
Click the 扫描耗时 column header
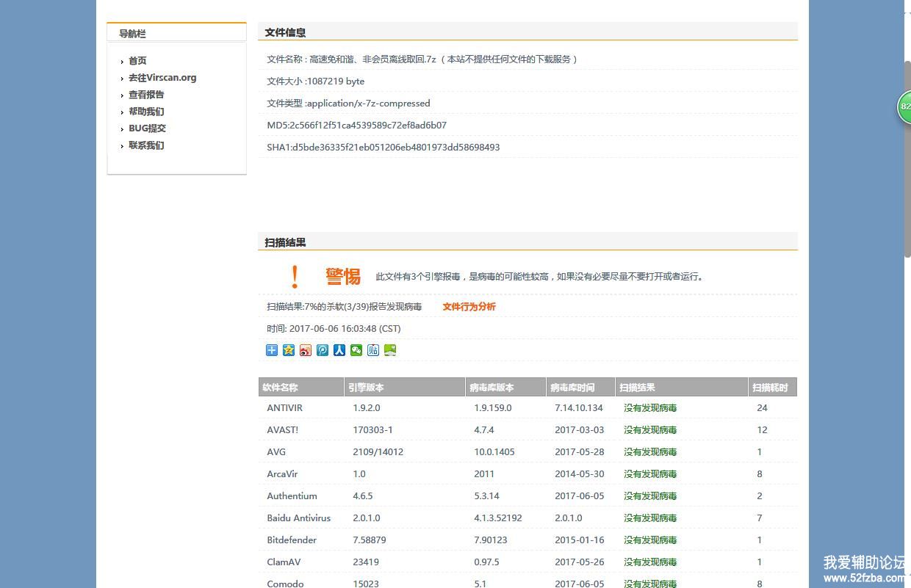click(x=770, y=388)
